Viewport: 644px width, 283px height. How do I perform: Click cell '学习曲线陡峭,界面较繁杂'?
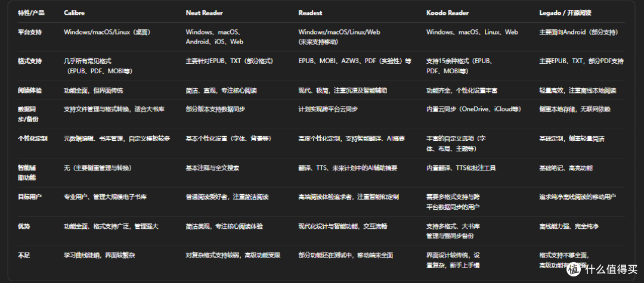coord(100,255)
